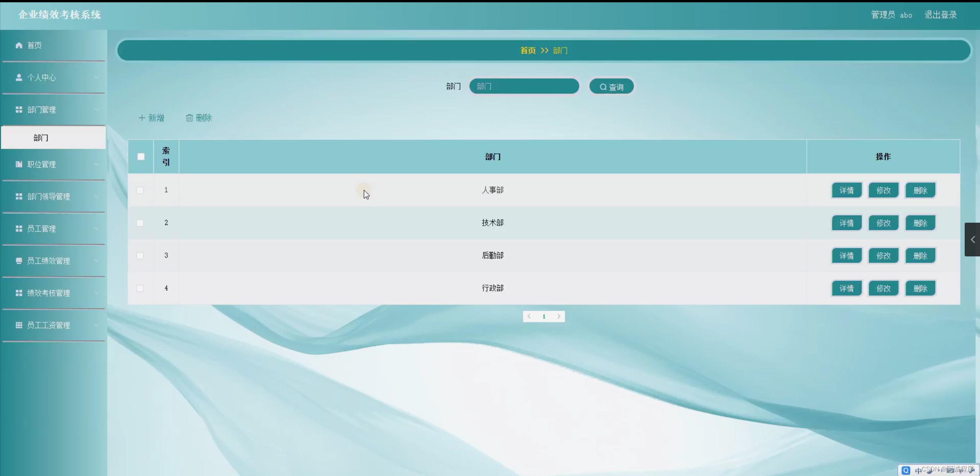Click the icon beside 员工绩效管理

click(19, 261)
